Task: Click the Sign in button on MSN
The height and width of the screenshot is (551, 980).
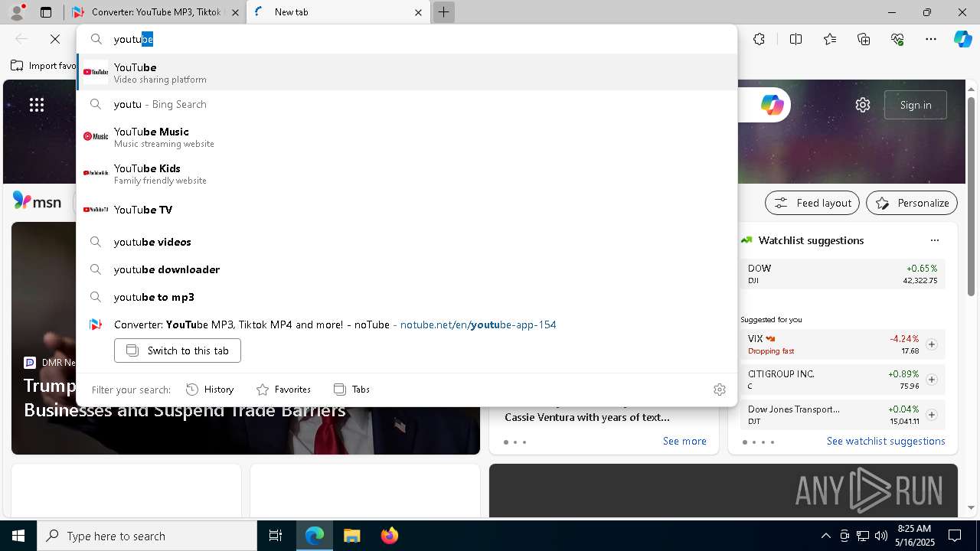Action: (916, 105)
